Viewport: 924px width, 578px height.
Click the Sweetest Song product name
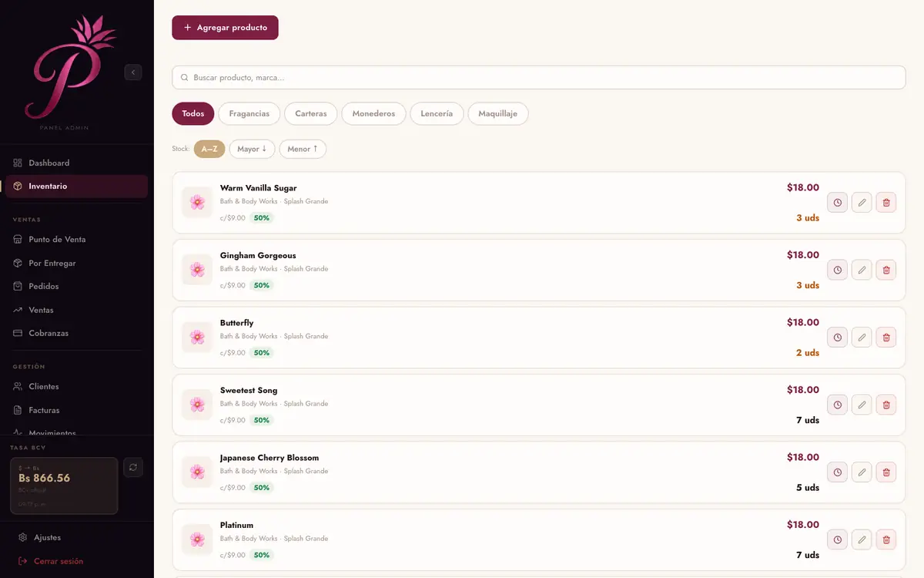(x=249, y=391)
